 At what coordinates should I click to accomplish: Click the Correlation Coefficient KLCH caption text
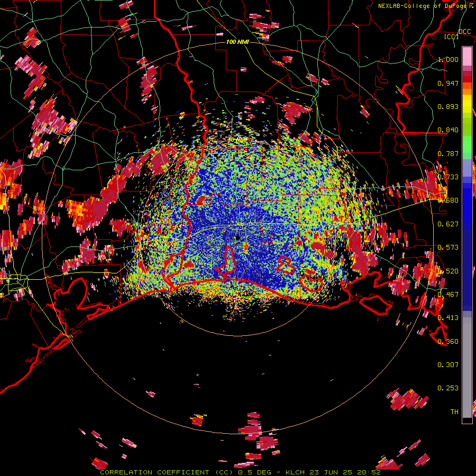pos(241,472)
